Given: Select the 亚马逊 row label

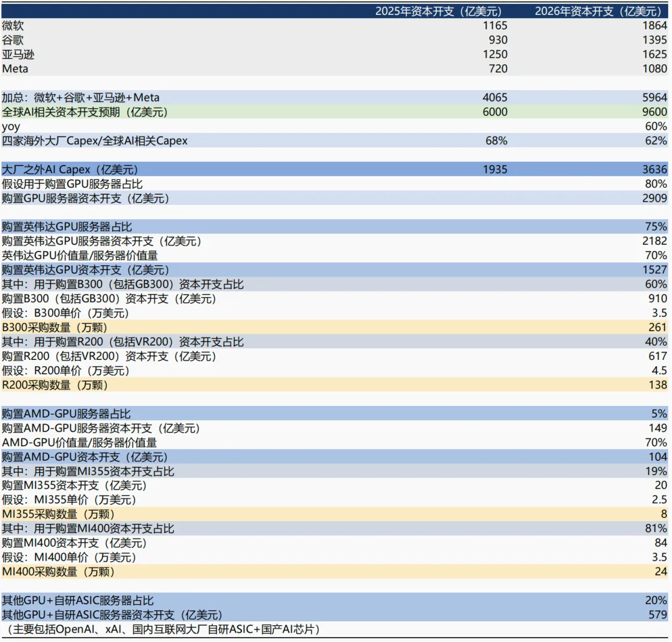Looking at the screenshot, I should [x=18, y=54].
